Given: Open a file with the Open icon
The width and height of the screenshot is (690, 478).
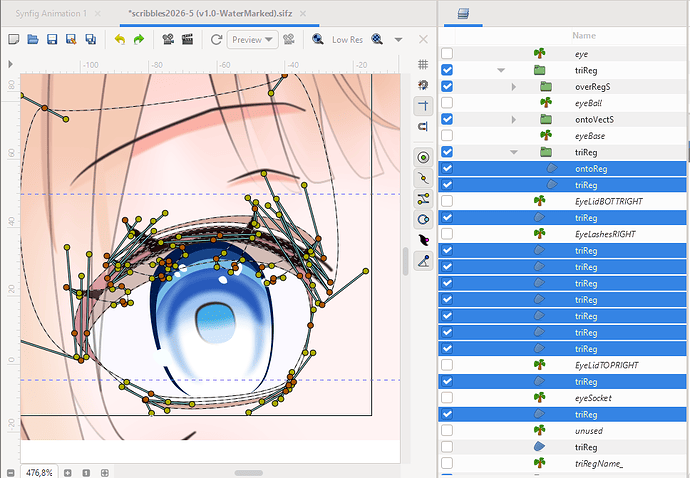Looking at the screenshot, I should [x=33, y=39].
